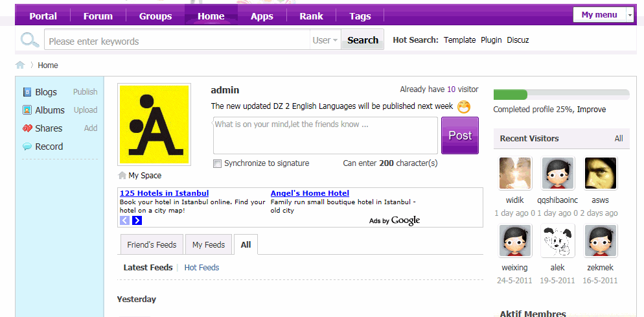The height and width of the screenshot is (317, 644).
Task: Open the My Space link
Action: tap(145, 176)
